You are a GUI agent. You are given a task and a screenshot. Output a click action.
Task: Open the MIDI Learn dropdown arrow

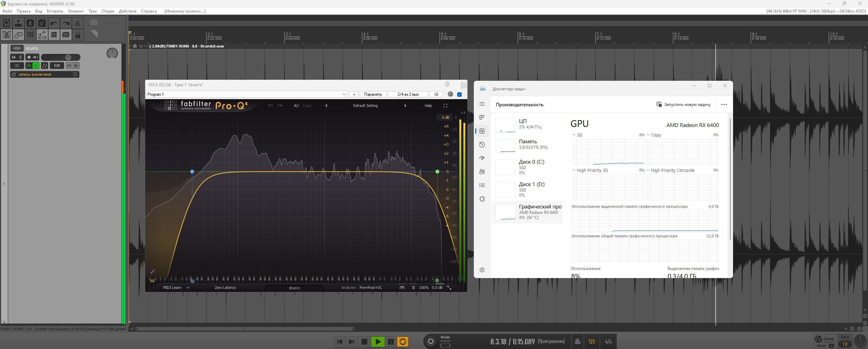pyautogui.click(x=188, y=288)
